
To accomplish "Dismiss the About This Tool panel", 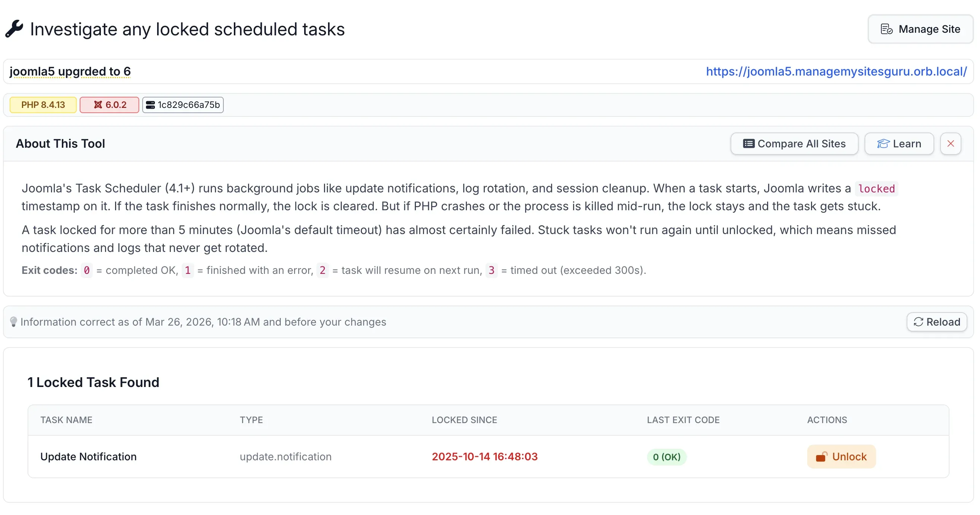I will (x=950, y=144).
